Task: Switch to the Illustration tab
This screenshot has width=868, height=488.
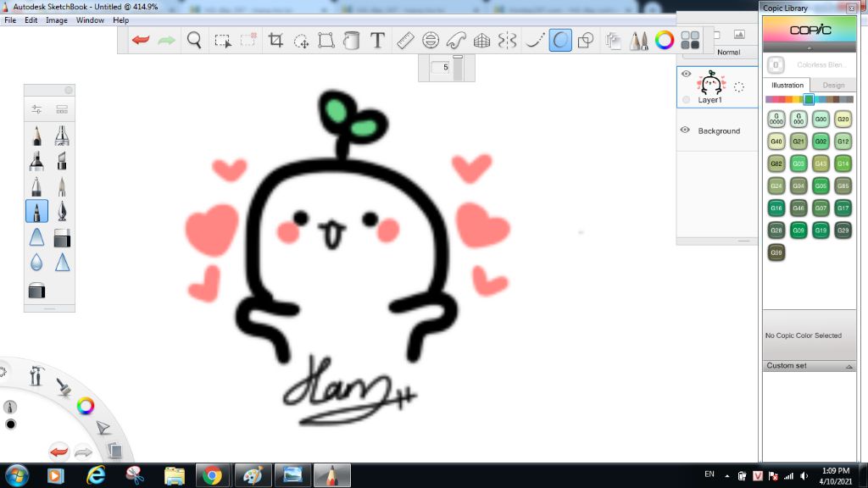Action: tap(787, 86)
